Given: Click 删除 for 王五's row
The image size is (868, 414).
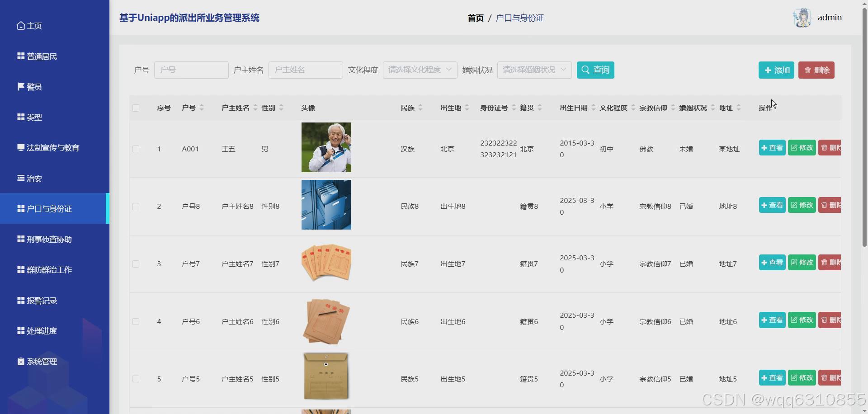Looking at the screenshot, I should coord(830,148).
